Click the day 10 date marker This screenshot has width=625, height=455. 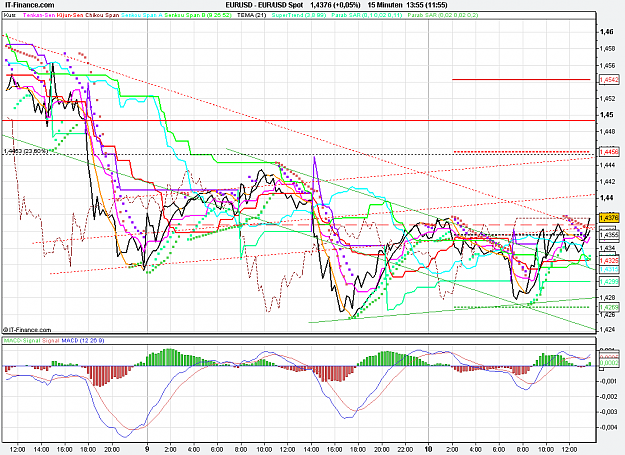coord(428,449)
